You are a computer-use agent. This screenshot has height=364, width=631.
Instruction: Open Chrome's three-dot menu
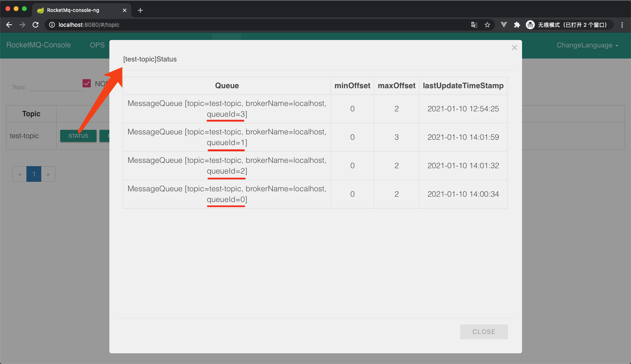622,25
